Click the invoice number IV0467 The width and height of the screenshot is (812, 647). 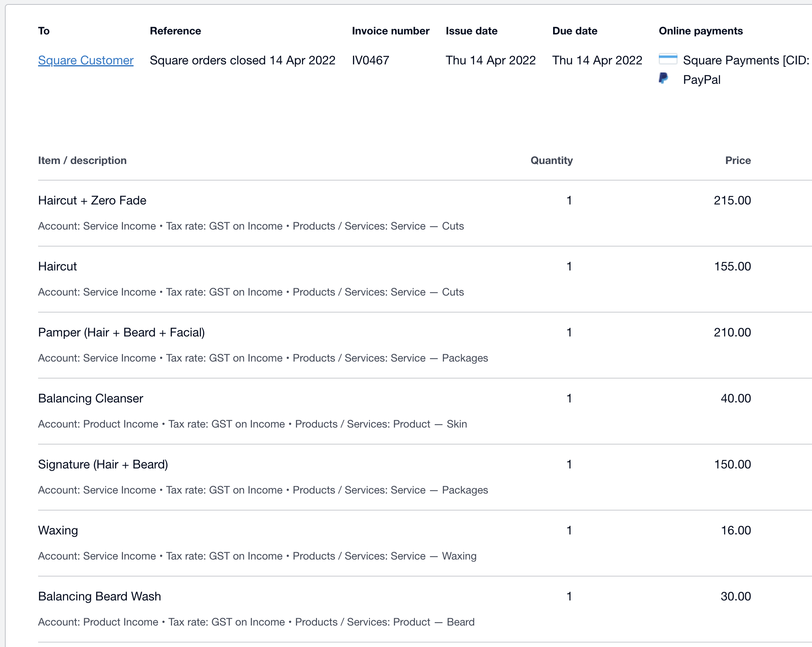point(370,60)
